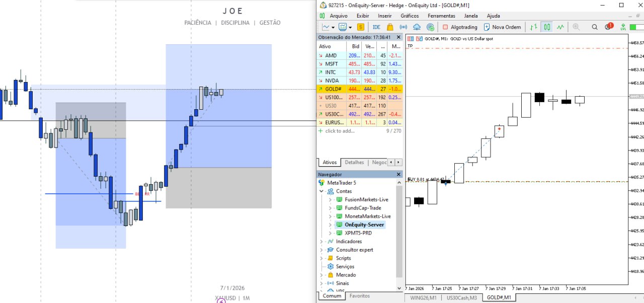
Task: Click the search magnifier toolbar icon
Action: click(595, 27)
